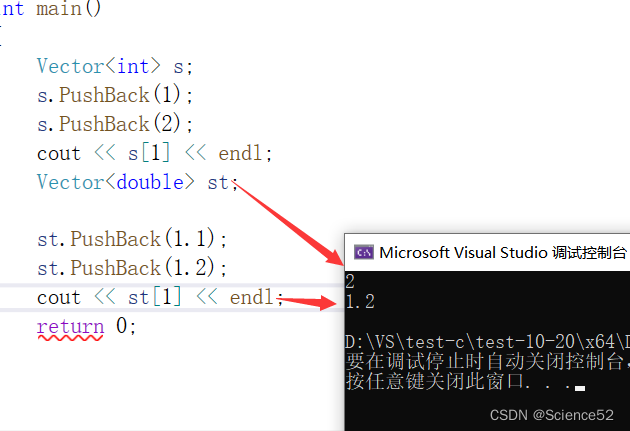Click the cout << st[1] line
Viewport: 630px width, 431px height.
pos(160,297)
